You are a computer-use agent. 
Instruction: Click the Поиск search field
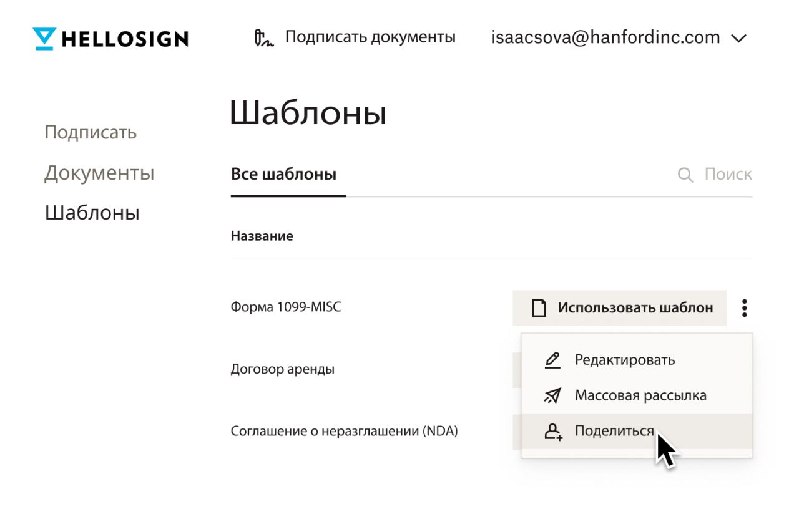[x=727, y=174]
